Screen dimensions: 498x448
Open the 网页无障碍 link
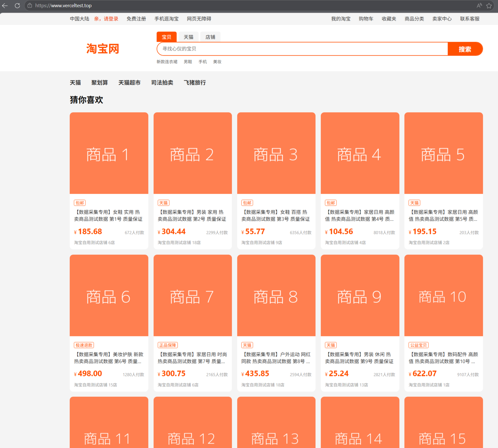pos(199,19)
